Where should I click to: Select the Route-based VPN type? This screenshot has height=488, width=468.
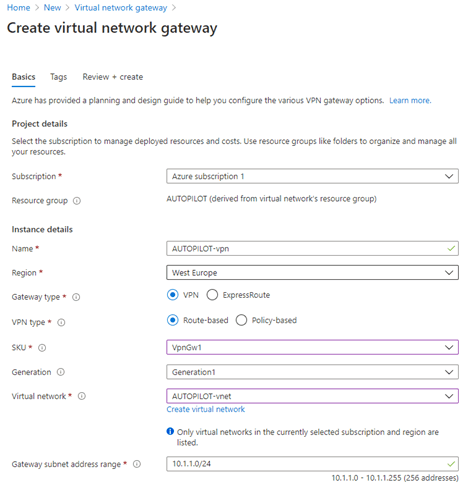coord(172,320)
